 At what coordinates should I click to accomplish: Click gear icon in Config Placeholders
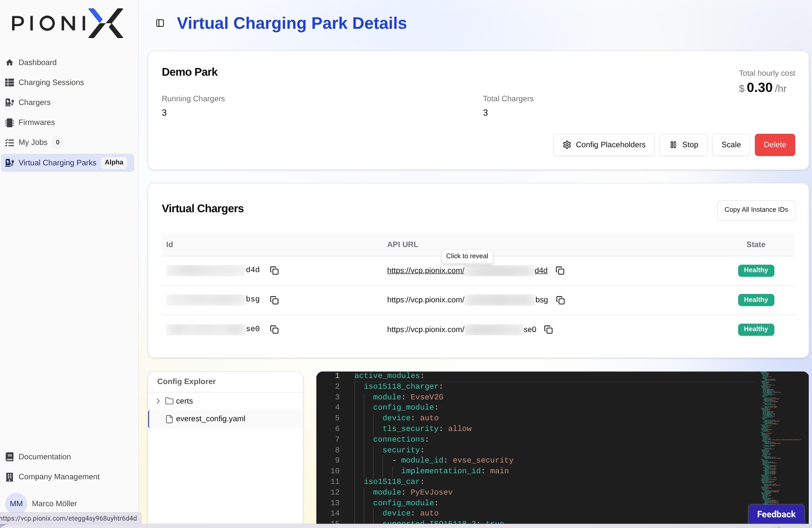point(567,145)
